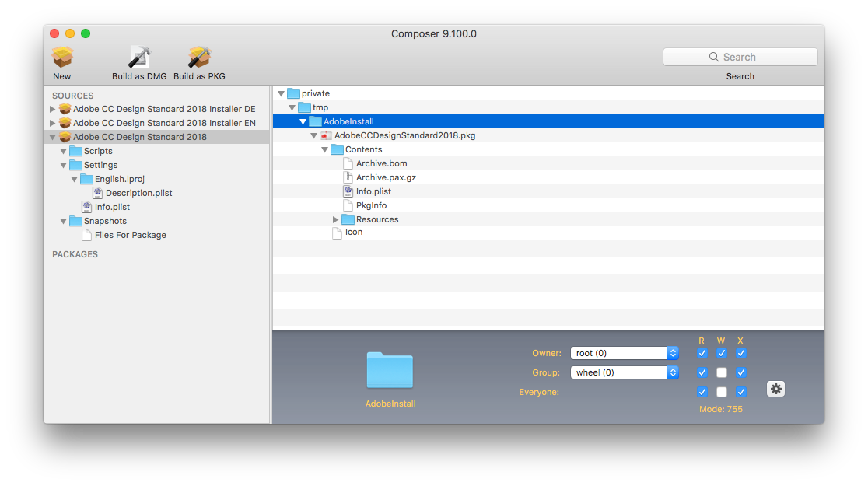Click the Scripts folder icon
This screenshot has width=868, height=486.
(76, 151)
